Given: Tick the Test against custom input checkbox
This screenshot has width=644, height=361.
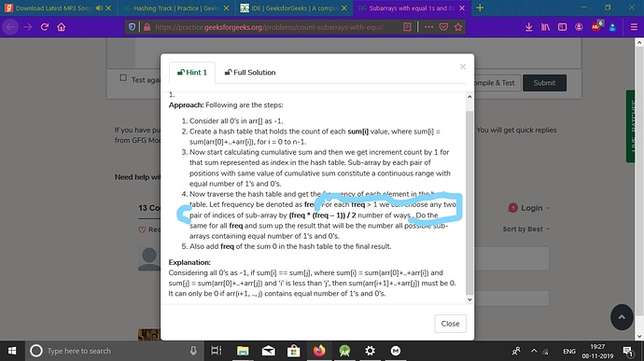Looking at the screenshot, I should click(x=123, y=77).
